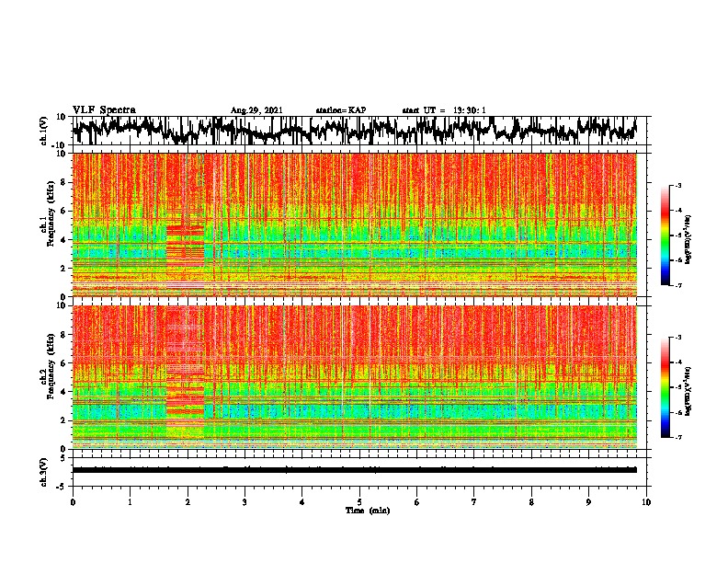The height and width of the screenshot is (563, 728).
Task: Click the ch.3 voltage black trace
Action: pos(354,470)
